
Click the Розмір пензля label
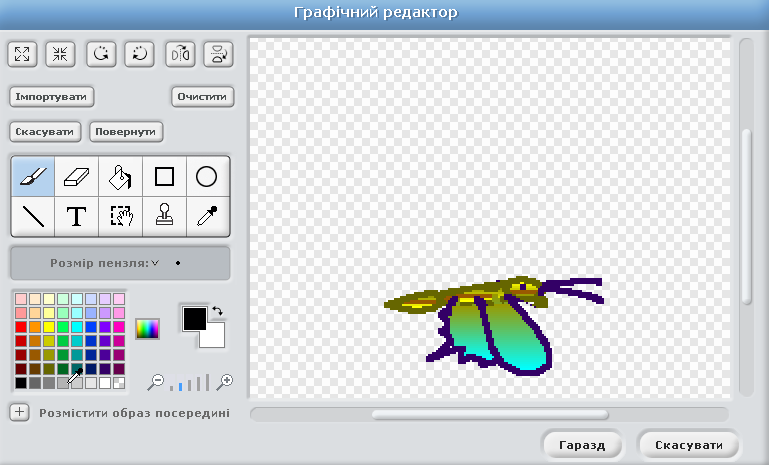click(99, 263)
